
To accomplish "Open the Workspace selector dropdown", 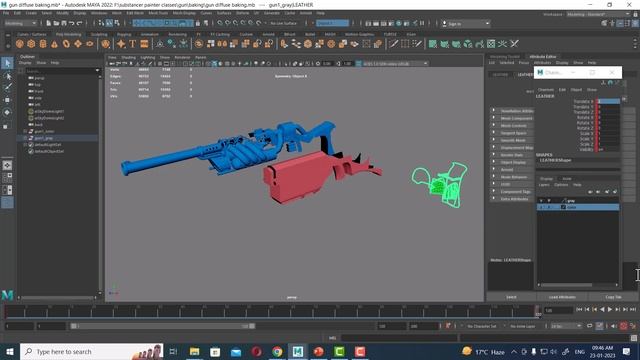I will (598, 14).
